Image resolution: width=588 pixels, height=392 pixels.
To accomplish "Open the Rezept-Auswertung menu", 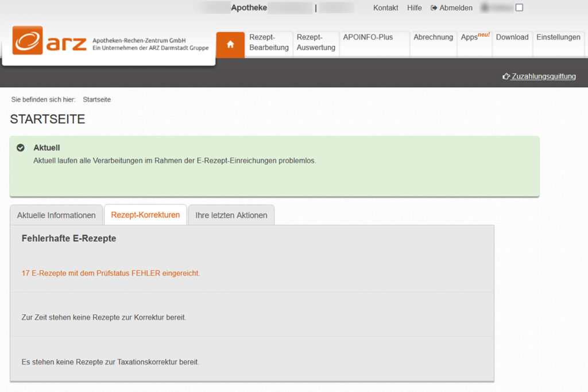I will tap(316, 42).
